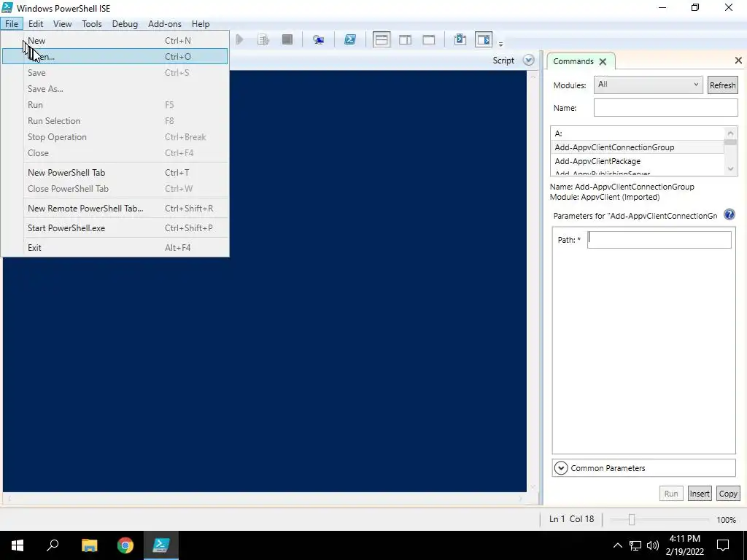The image size is (747, 560).
Task: Select Add-AppvClientPackage in the command list
Action: click(638, 161)
